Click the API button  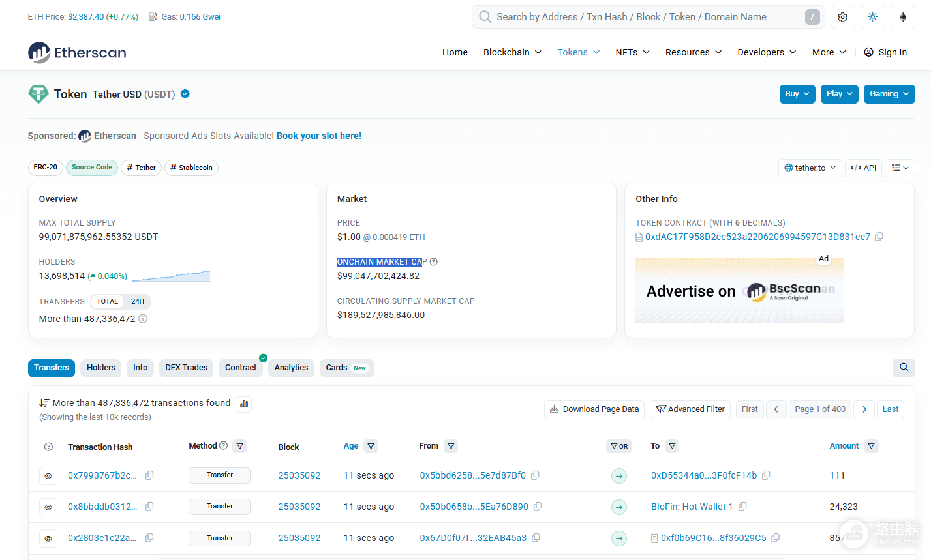click(x=864, y=168)
